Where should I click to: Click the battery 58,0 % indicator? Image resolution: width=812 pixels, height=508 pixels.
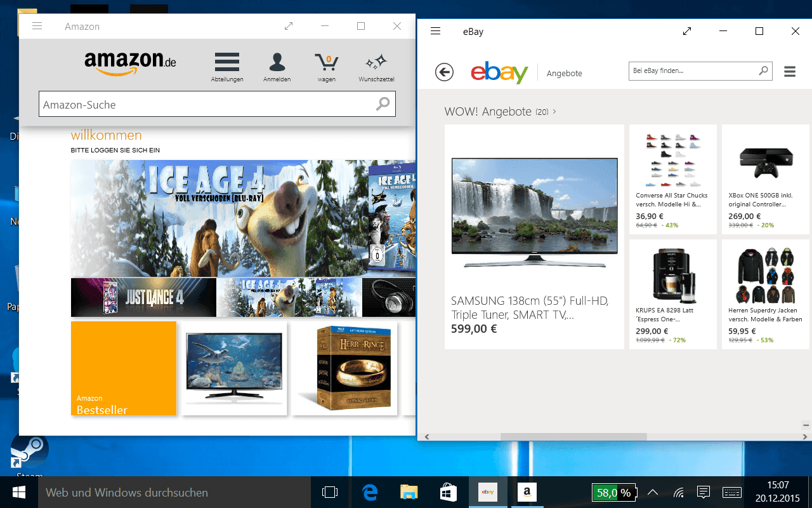613,492
